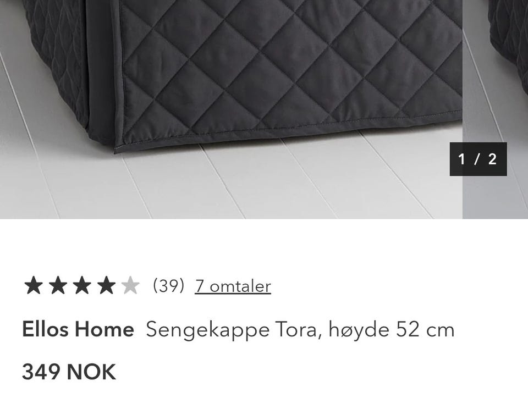Click the NOK currency label
528x420 pixels.
point(91,372)
